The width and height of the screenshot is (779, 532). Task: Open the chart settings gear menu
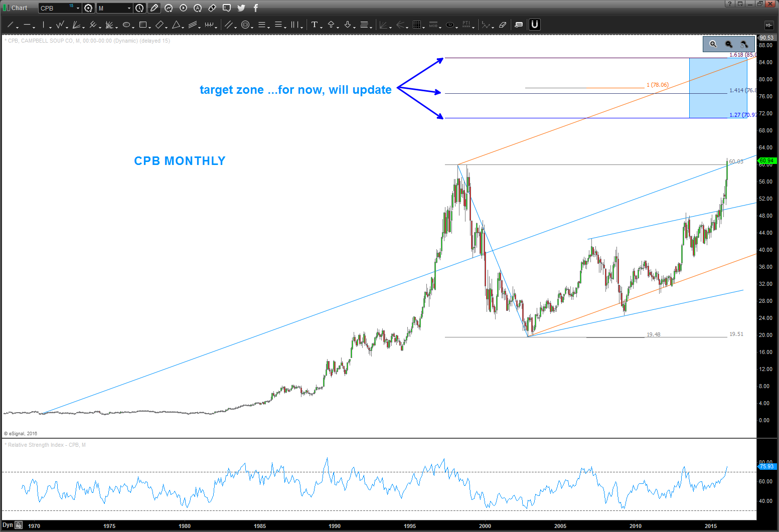[89, 8]
